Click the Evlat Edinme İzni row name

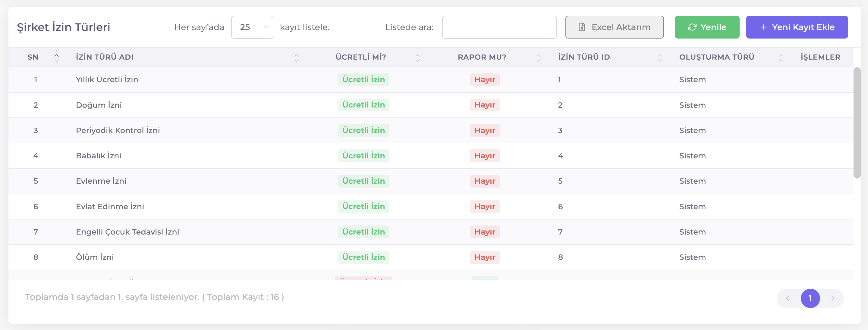point(110,207)
